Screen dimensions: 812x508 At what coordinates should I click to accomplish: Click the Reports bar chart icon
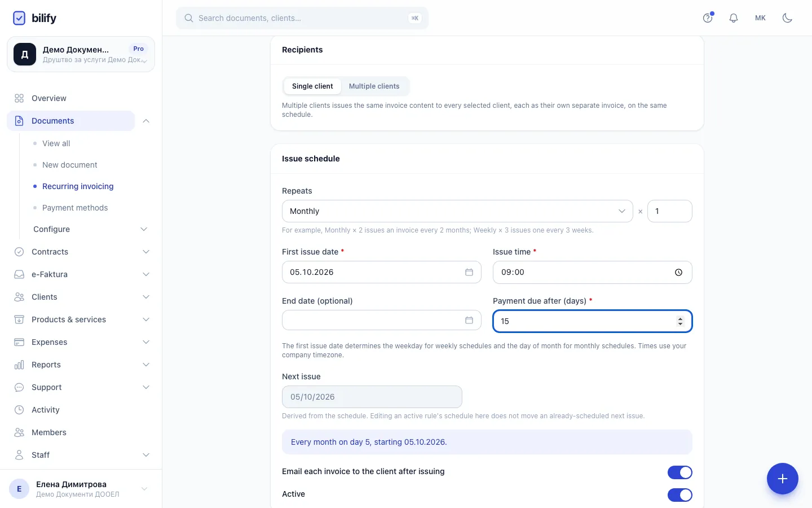[19, 365]
